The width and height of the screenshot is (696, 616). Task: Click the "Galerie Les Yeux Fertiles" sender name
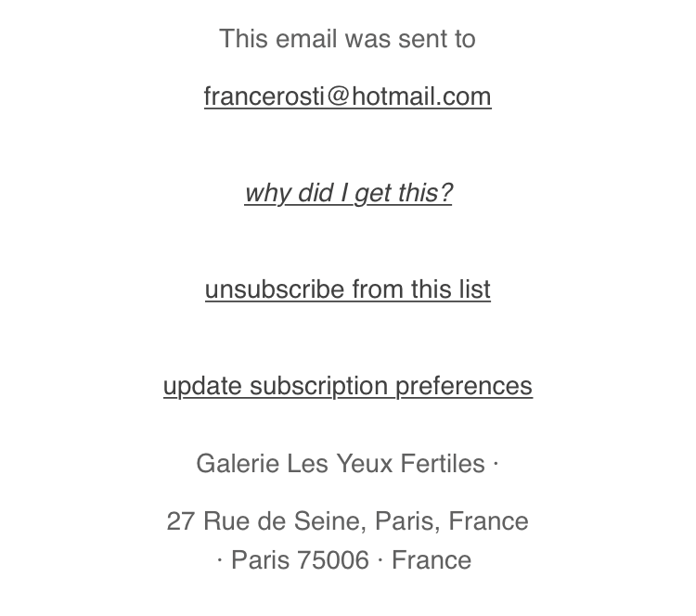coord(341,463)
